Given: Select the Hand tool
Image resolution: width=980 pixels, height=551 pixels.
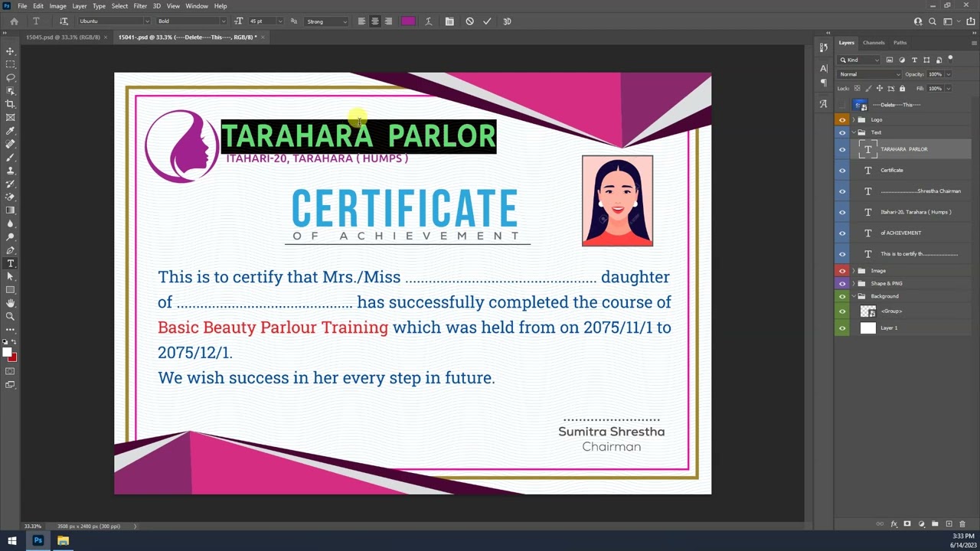Looking at the screenshot, I should 10,303.
